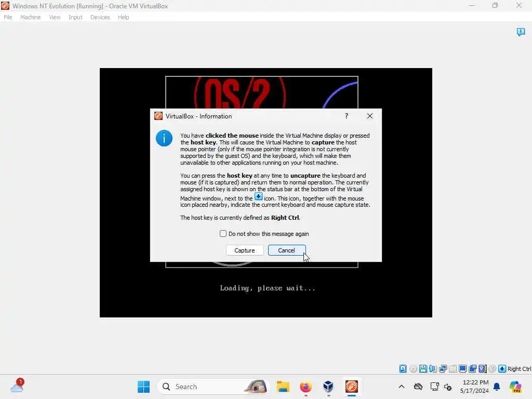
Task: Open Copilot from the taskbar
Action: click(515, 387)
